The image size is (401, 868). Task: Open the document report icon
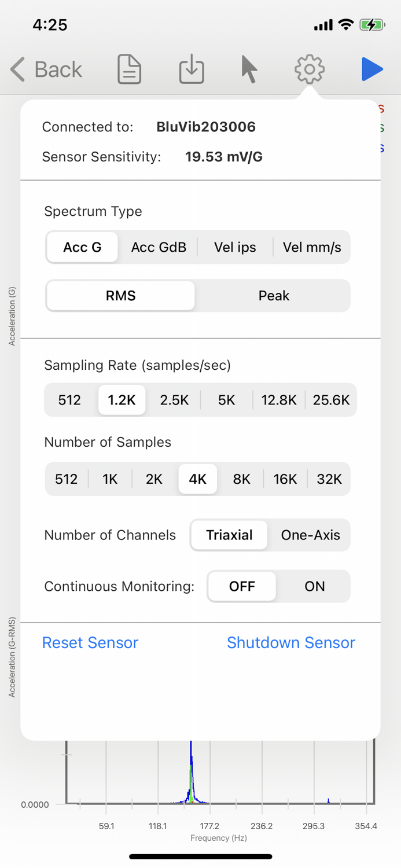point(128,69)
